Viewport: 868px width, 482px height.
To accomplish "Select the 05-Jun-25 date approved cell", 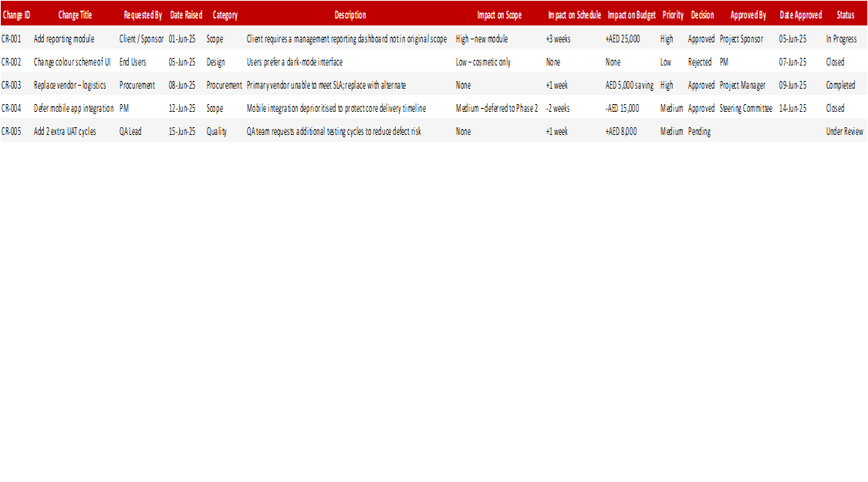I will [792, 39].
